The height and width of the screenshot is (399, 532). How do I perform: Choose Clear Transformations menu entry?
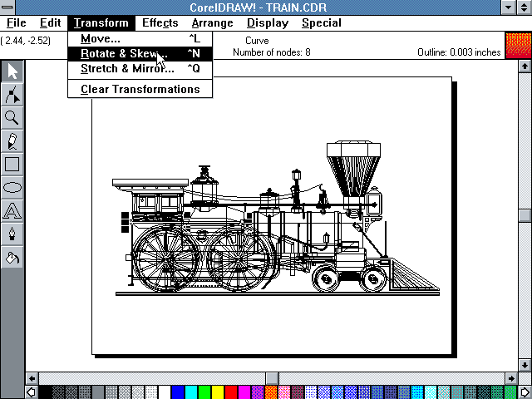[x=140, y=89]
